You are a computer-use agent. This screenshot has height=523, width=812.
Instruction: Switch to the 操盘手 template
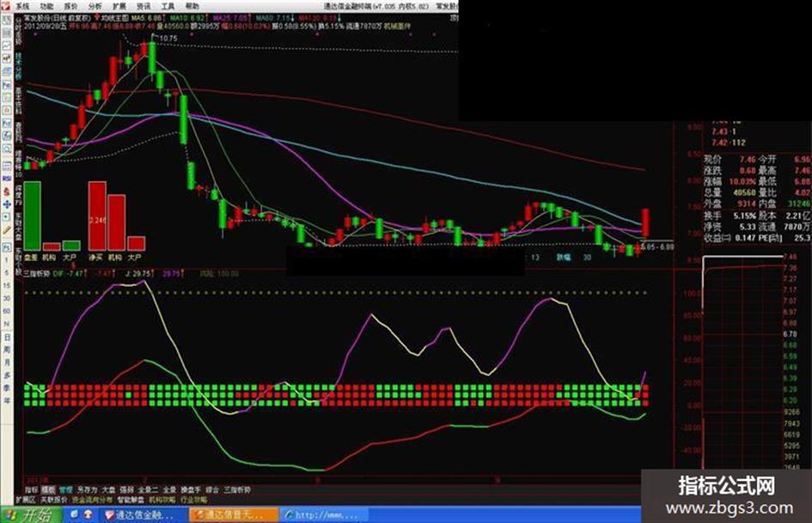191,490
